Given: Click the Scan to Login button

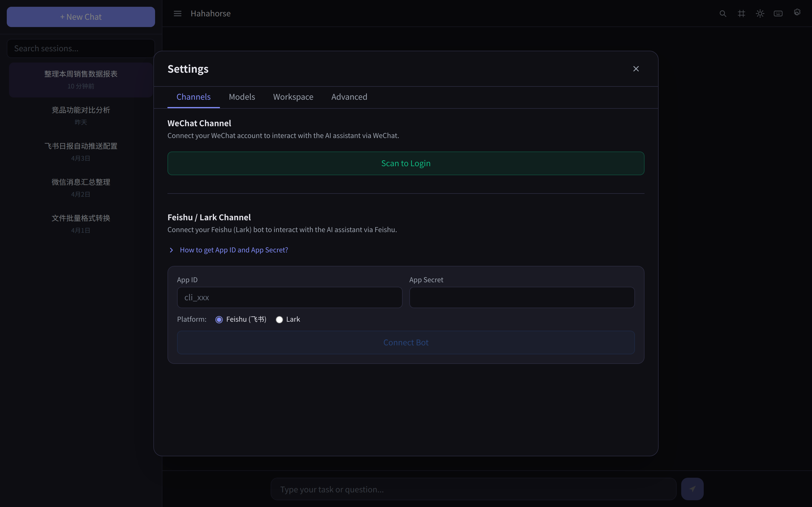Looking at the screenshot, I should coord(406,163).
